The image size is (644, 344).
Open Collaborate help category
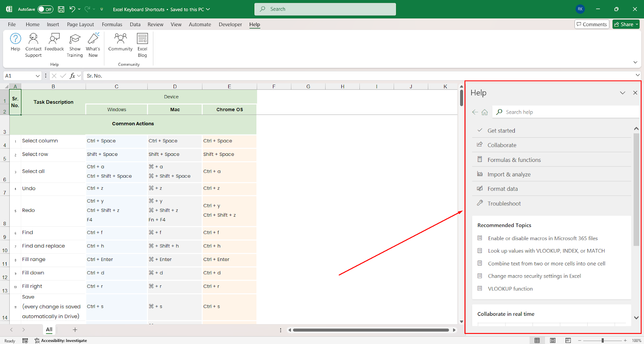(x=551, y=145)
